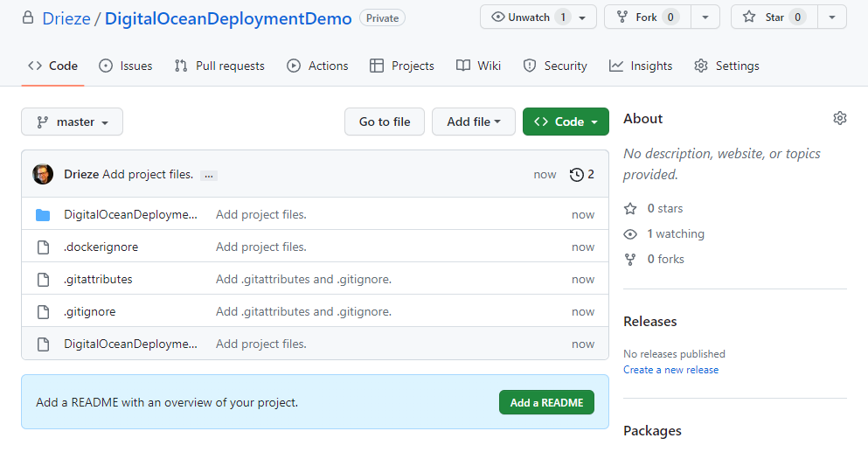Click the 0 stars link
The height and width of the screenshot is (452, 868).
[x=665, y=208]
